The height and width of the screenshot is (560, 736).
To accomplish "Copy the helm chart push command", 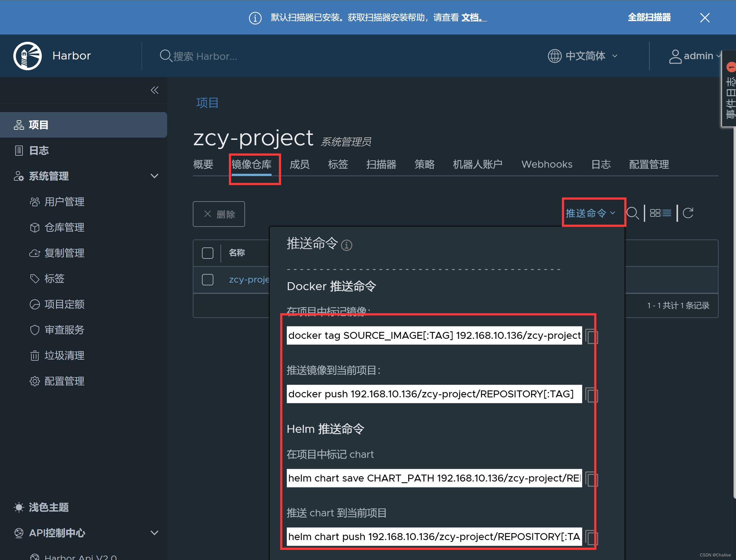I will [x=591, y=537].
